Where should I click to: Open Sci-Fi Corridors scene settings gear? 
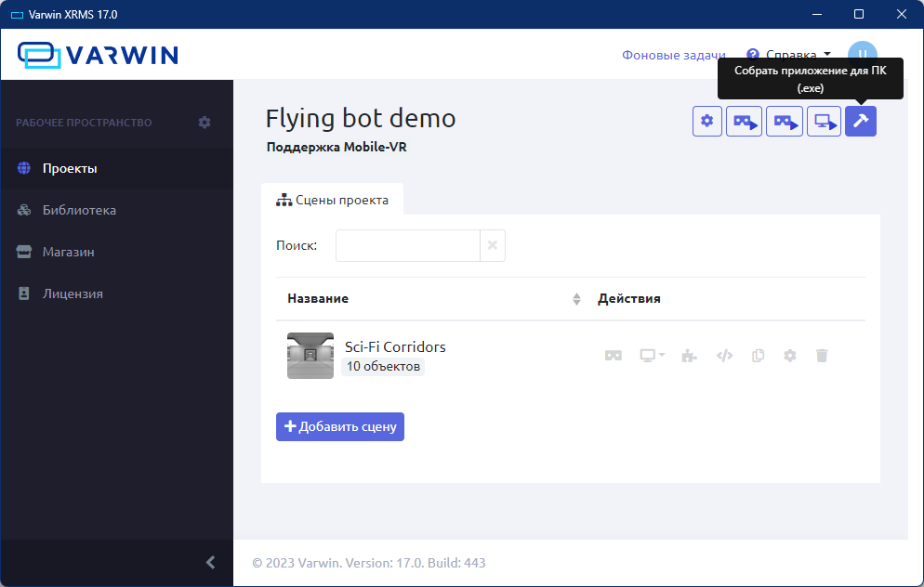pos(789,356)
